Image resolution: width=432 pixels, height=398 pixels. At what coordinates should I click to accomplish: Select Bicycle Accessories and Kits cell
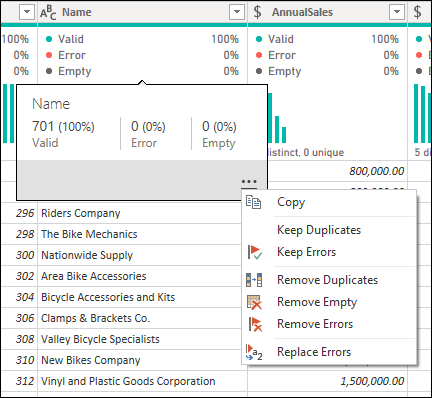point(140,297)
